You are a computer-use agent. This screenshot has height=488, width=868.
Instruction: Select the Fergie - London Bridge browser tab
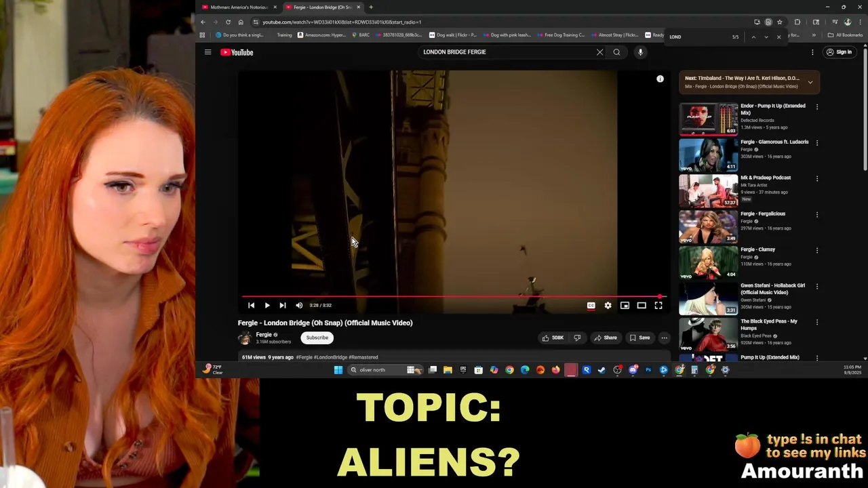pyautogui.click(x=323, y=7)
